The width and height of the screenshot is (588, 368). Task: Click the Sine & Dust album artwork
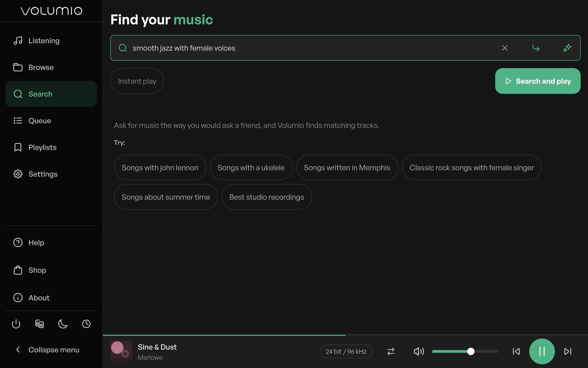coord(121,351)
